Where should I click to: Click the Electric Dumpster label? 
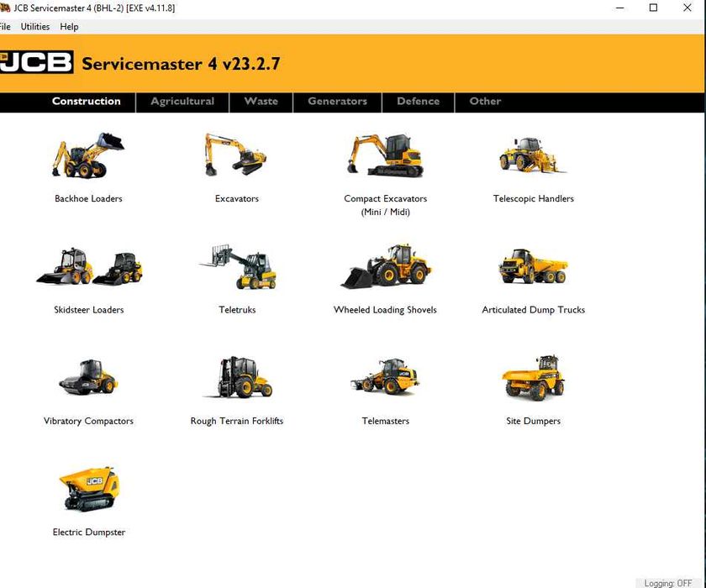pos(89,533)
